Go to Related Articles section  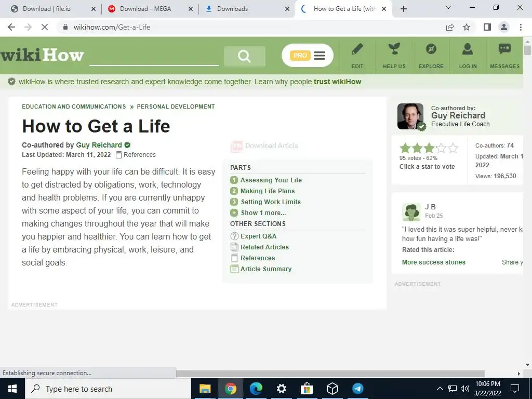click(264, 247)
